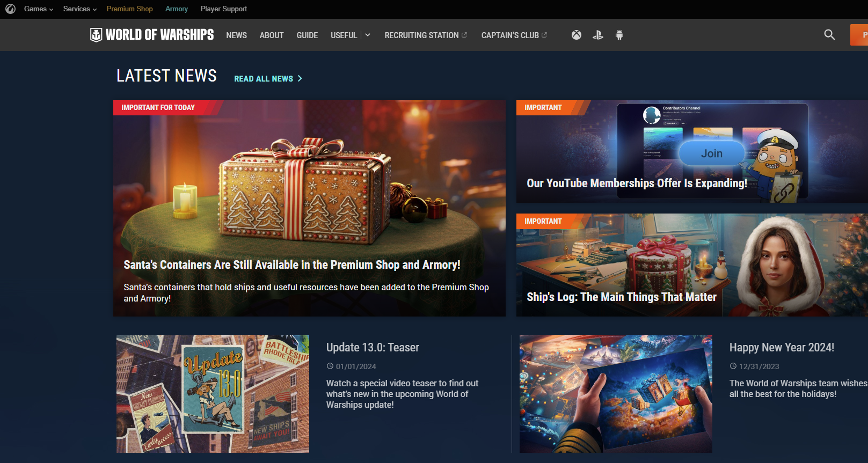Open site search with magnifier icon
Image resolution: width=868 pixels, height=463 pixels.
point(829,35)
